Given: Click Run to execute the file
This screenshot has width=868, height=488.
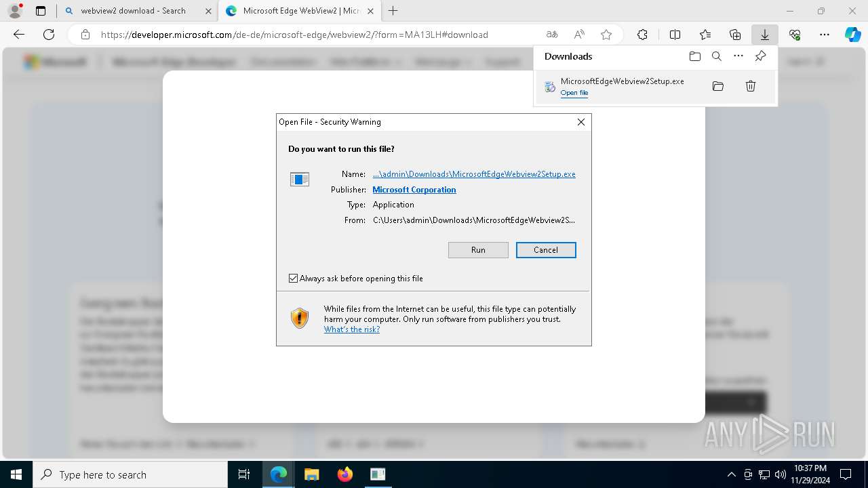Looking at the screenshot, I should 478,250.
